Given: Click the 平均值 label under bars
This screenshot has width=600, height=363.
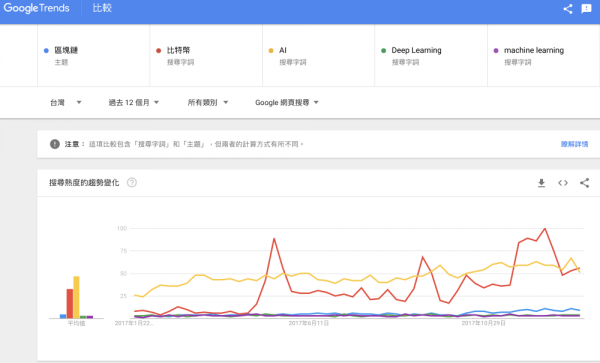Looking at the screenshot, I should click(76, 324).
